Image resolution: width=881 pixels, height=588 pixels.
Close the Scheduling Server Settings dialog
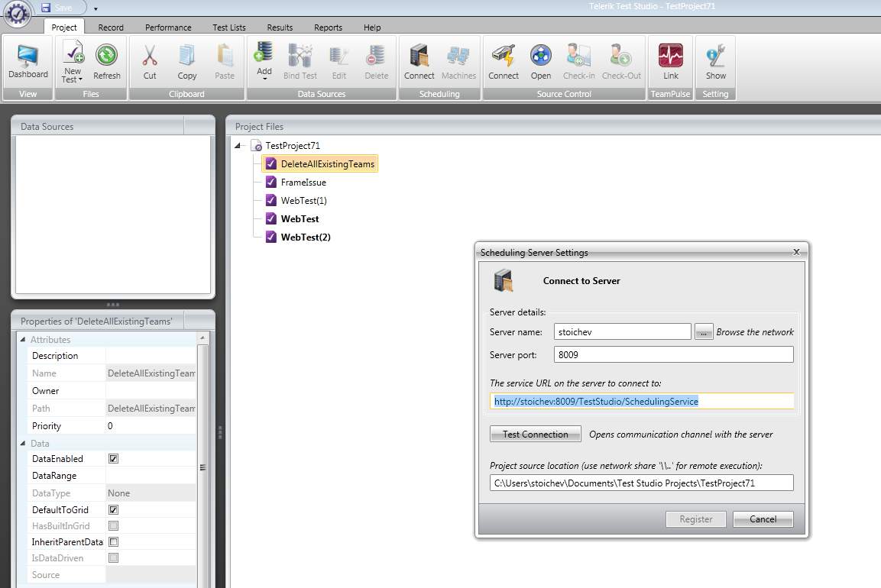click(796, 251)
